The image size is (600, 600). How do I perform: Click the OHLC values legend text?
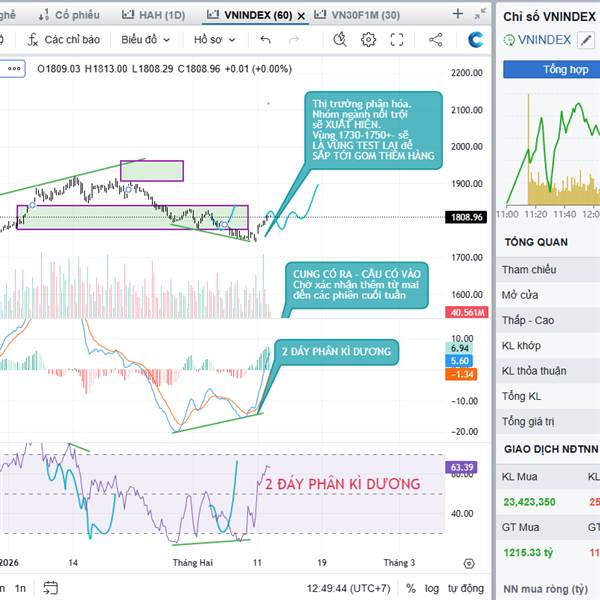165,69
